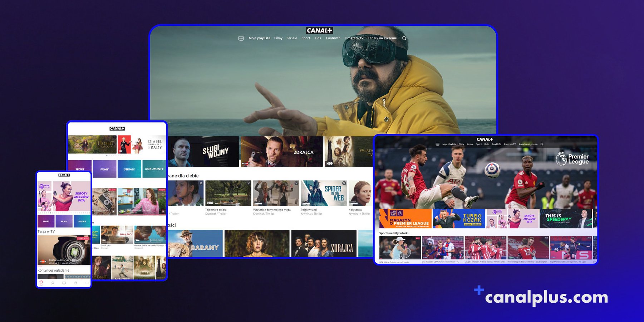The width and height of the screenshot is (644, 322).
Task: Open the Zdrajca banner with the man holding a gun
Action: [x=282, y=151]
